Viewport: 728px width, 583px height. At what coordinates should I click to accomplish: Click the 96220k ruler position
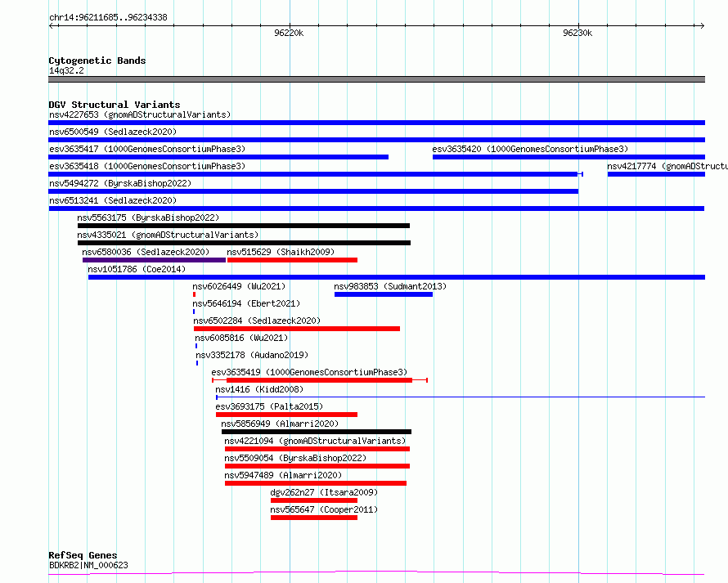tap(289, 33)
